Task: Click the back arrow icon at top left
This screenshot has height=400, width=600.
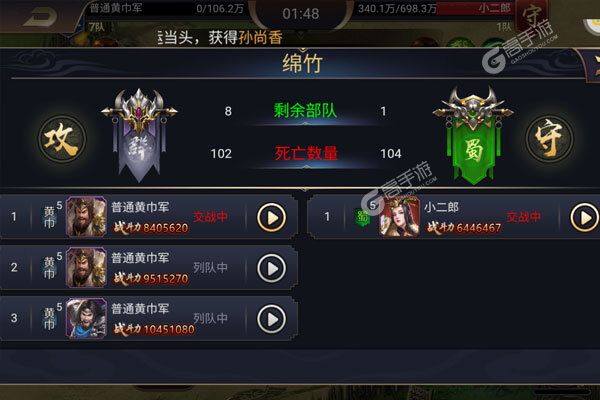Action: pos(40,16)
